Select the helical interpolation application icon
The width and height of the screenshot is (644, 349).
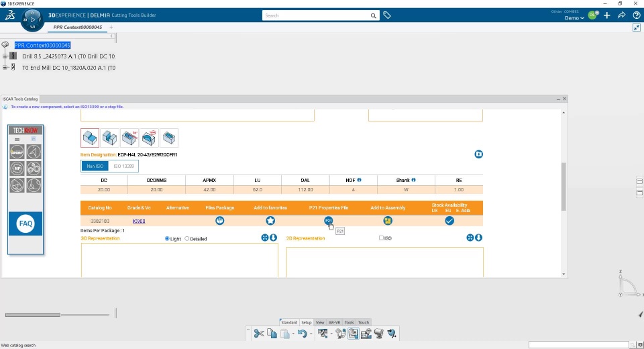point(149,138)
